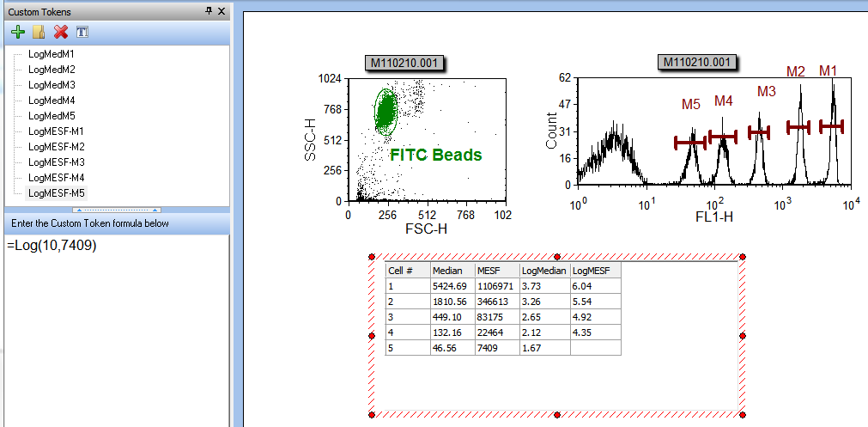
Task: Click the rename token text icon
Action: (82, 33)
